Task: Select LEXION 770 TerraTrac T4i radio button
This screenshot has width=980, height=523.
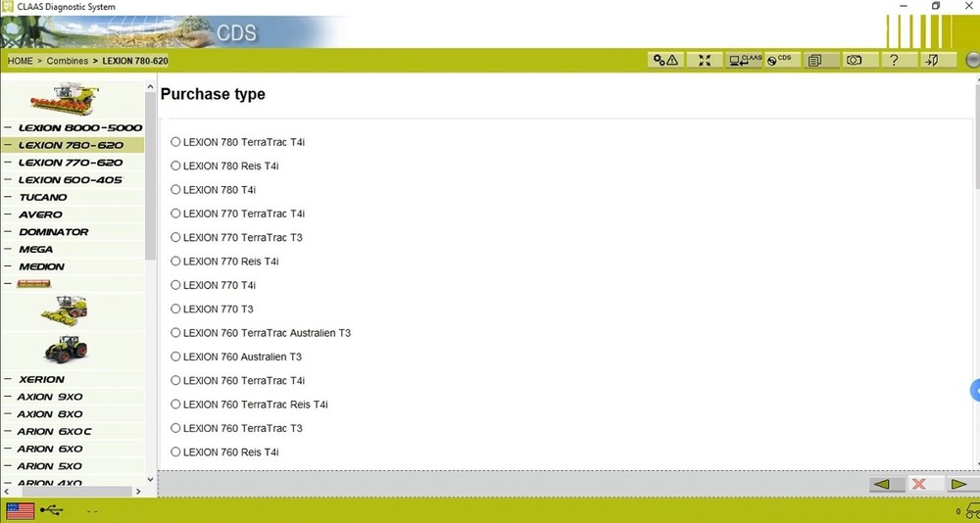Action: (x=175, y=214)
